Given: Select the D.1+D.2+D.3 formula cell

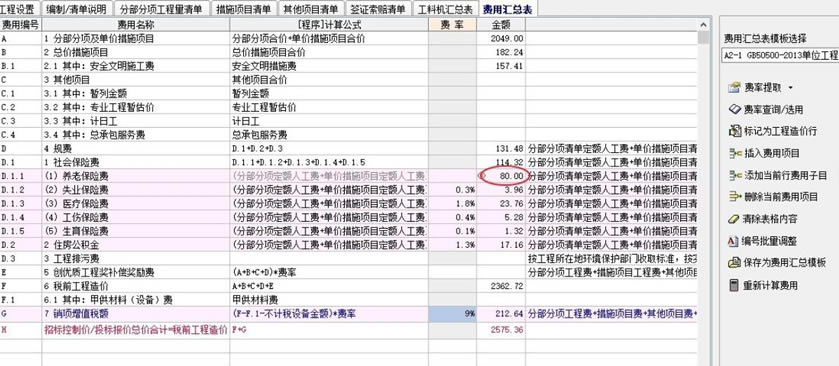Looking at the screenshot, I should click(x=329, y=148).
